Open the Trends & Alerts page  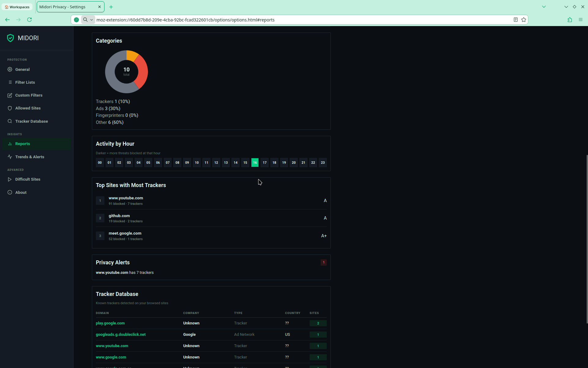(x=37, y=157)
